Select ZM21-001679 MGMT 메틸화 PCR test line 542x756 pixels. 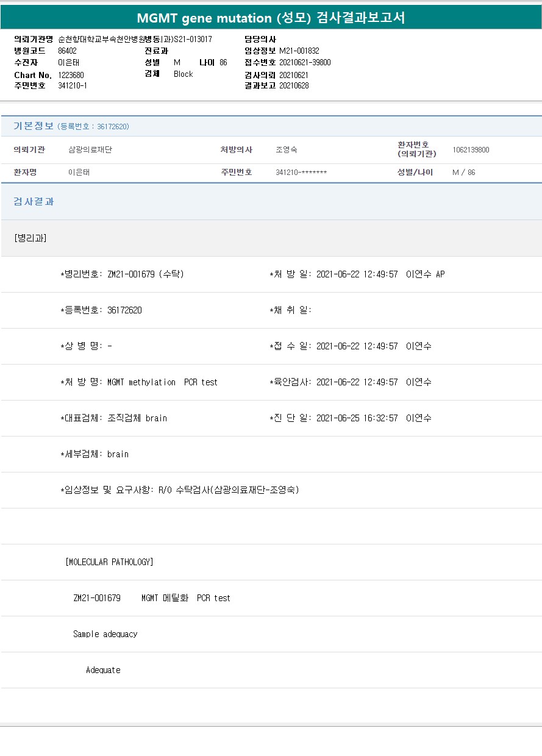[152, 598]
